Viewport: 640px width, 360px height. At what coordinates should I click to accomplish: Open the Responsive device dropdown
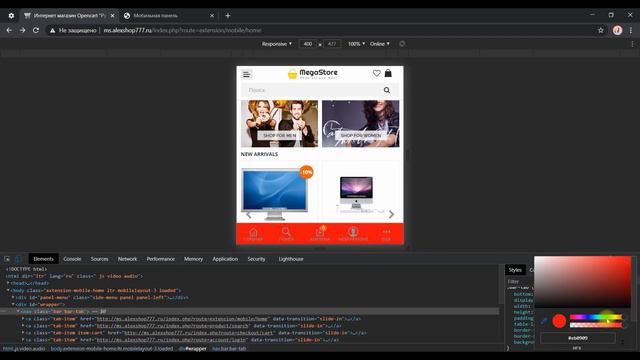point(277,44)
